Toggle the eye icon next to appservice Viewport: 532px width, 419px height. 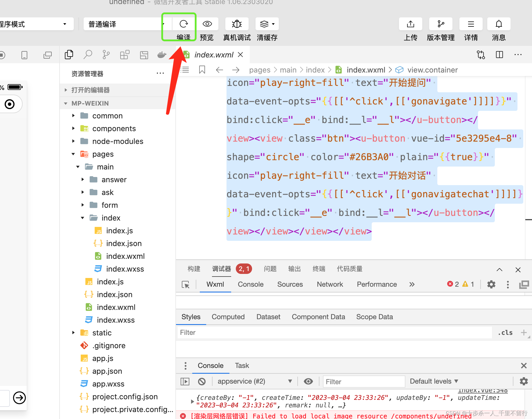[x=308, y=381]
